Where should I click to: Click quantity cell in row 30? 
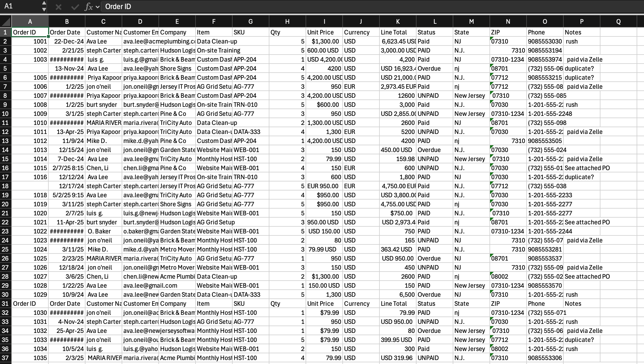(x=287, y=294)
